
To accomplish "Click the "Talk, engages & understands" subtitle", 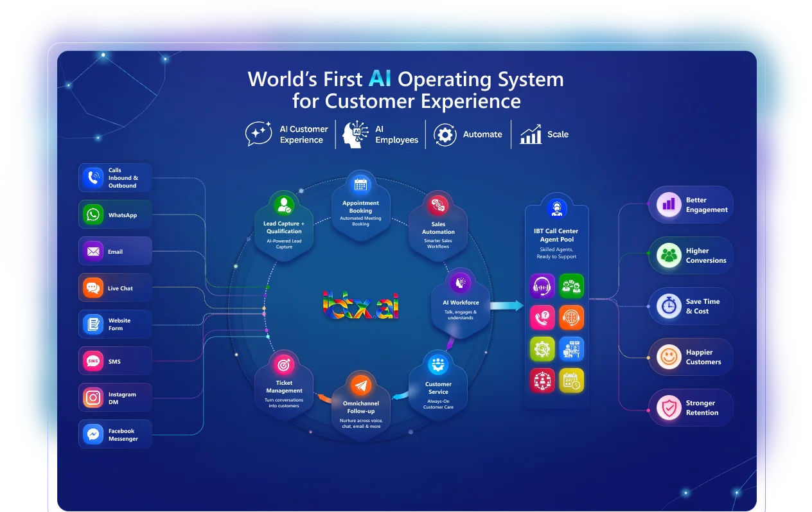I will point(460,315).
